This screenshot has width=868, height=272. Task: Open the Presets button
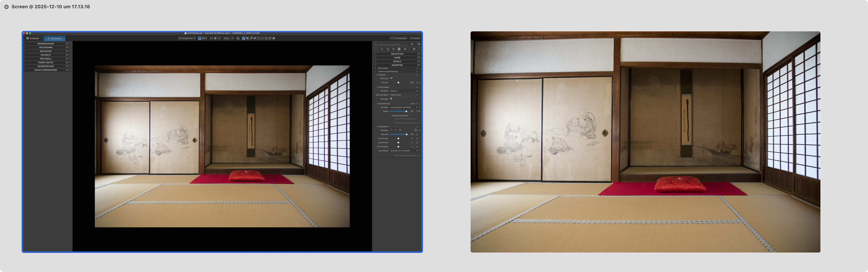[415, 38]
